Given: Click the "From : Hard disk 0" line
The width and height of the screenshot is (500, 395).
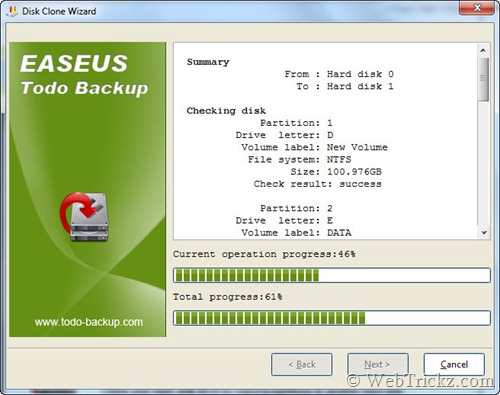Looking at the screenshot, I should (339, 74).
